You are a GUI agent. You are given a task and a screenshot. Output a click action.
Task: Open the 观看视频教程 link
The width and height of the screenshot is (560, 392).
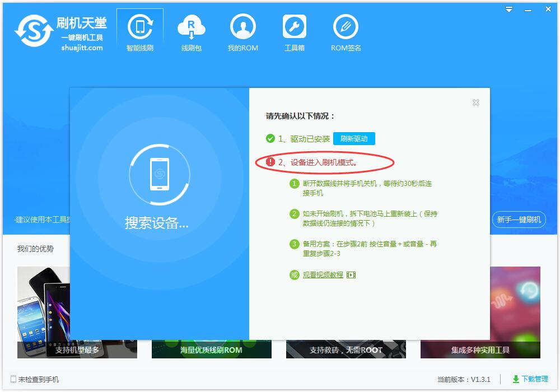323,274
